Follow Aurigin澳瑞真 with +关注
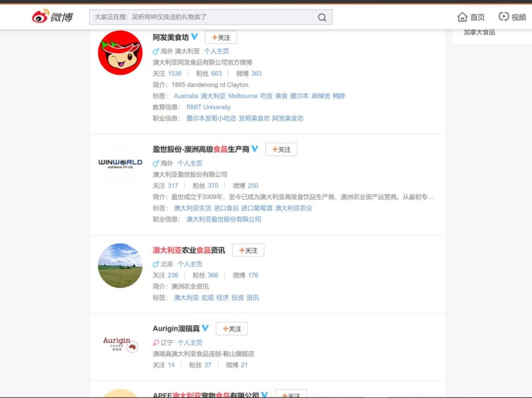Screen dimensions: 532x398 pyautogui.click(x=231, y=329)
